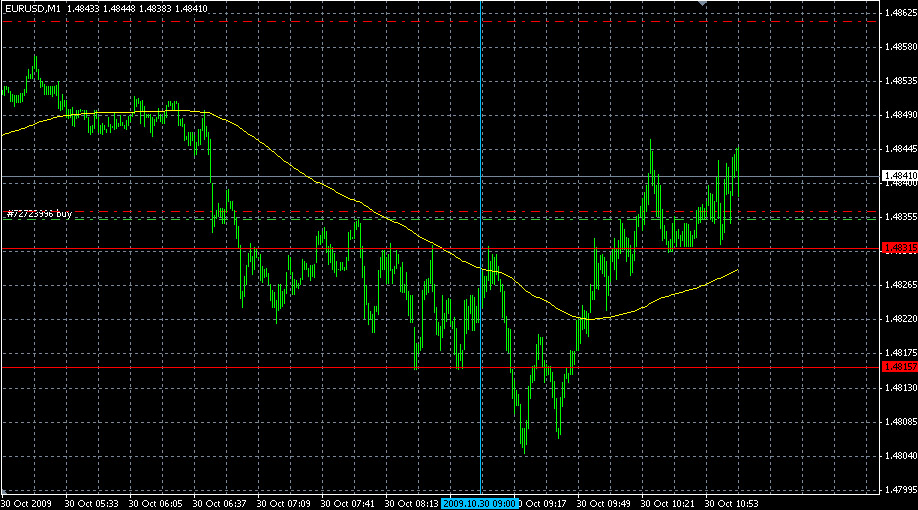Click the white 1.48410 current price tag
The image size is (918, 510).
[x=897, y=176]
